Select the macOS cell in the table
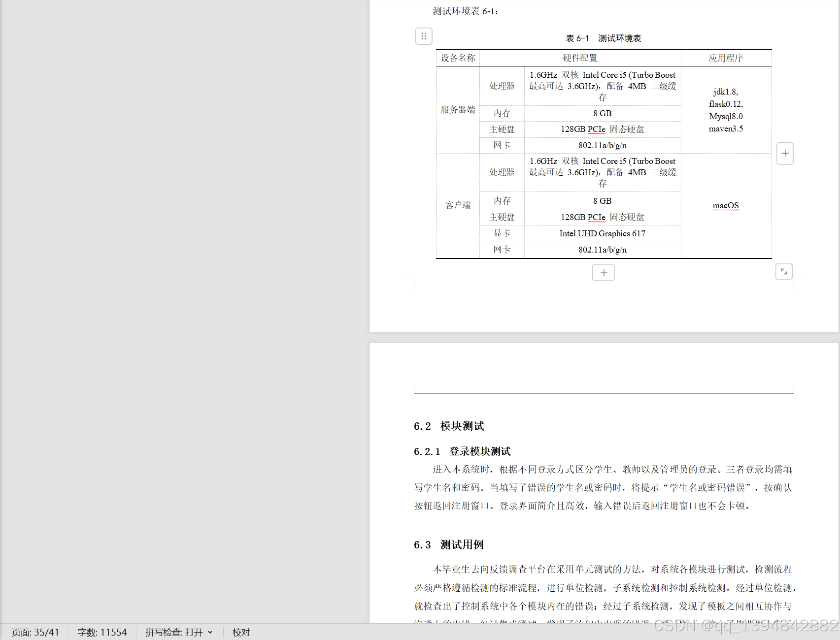The image size is (840, 640). [725, 205]
